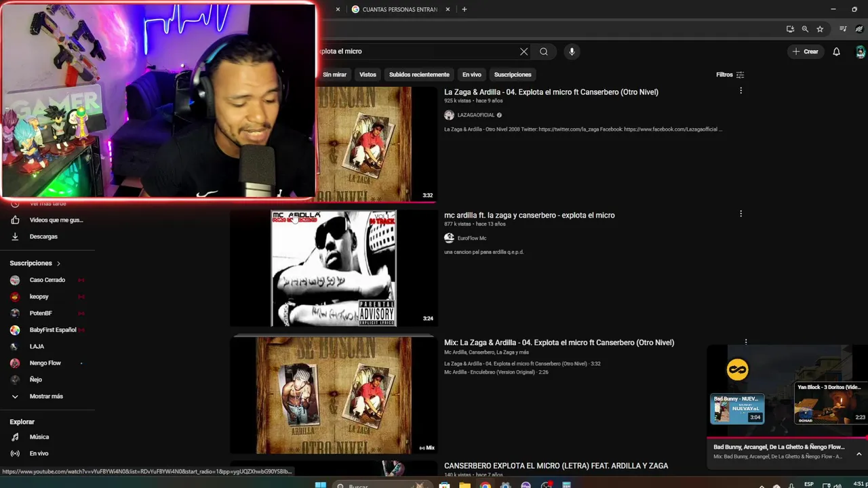Open the media control icon in browser toolbar

point(843,29)
